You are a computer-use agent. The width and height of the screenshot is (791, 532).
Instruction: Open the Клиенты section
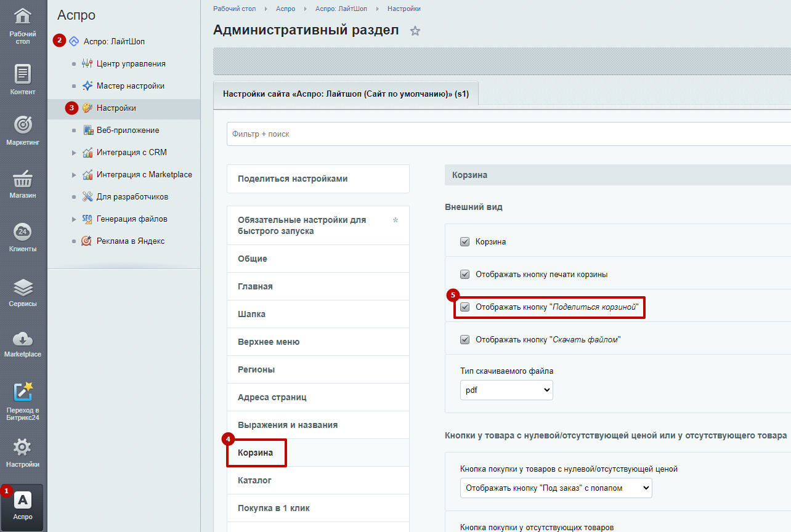click(23, 237)
